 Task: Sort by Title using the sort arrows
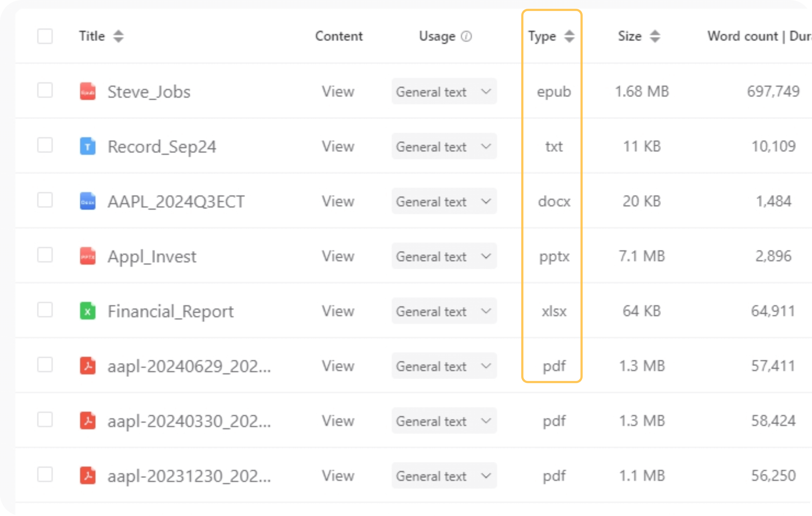tap(118, 36)
